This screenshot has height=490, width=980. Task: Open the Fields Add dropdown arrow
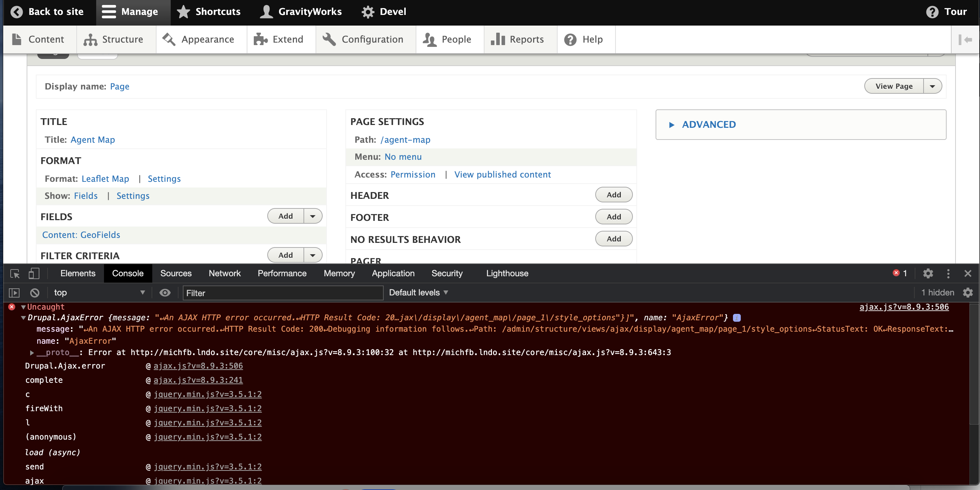(x=313, y=216)
